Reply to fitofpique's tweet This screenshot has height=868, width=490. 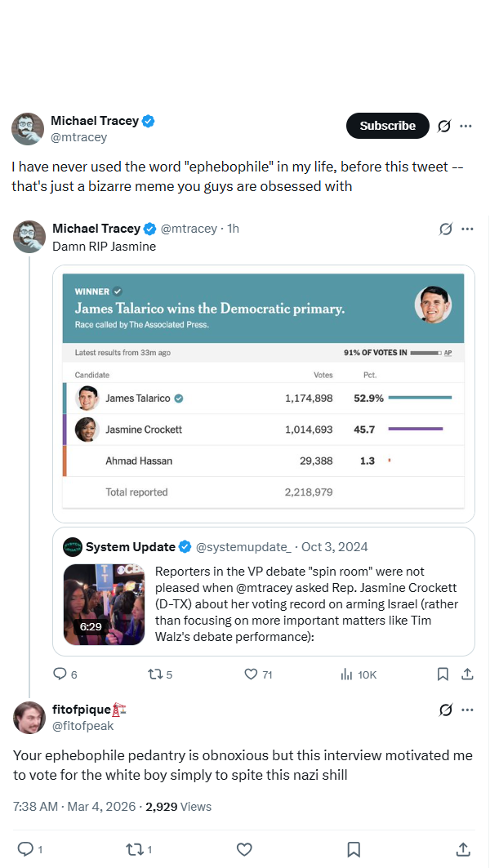click(x=30, y=849)
